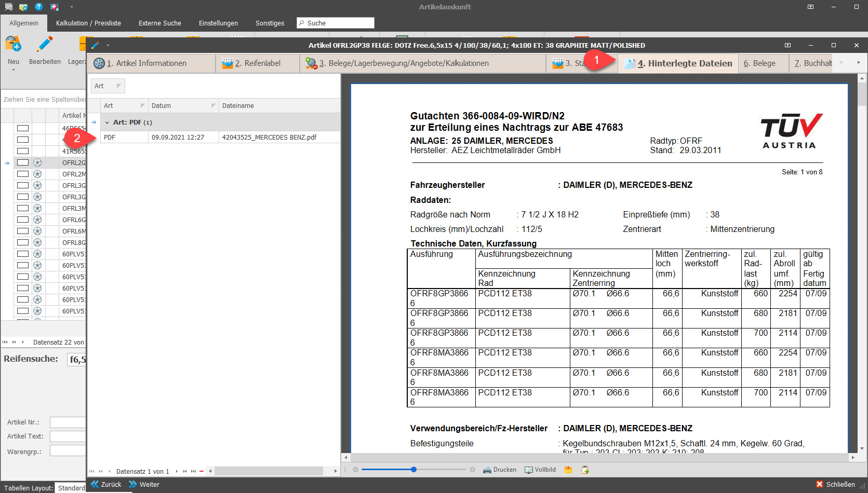Click the Vollbild fullscreen icon

pyautogui.click(x=529, y=470)
